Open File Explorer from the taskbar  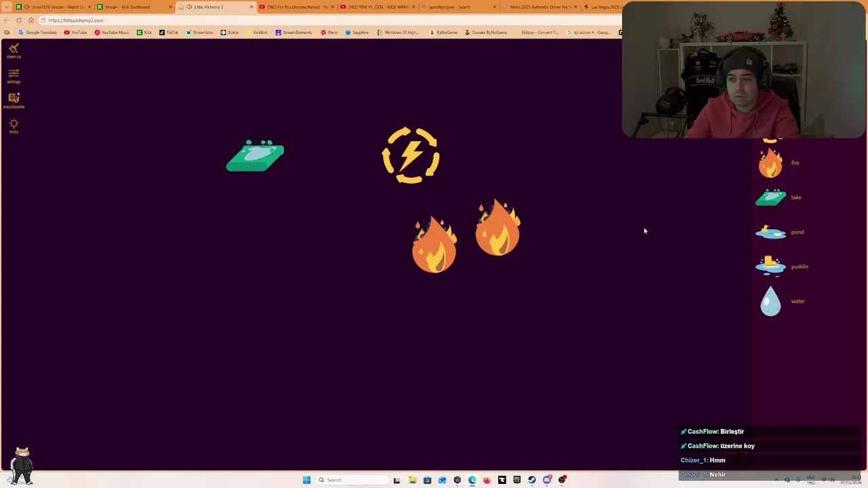[x=412, y=480]
